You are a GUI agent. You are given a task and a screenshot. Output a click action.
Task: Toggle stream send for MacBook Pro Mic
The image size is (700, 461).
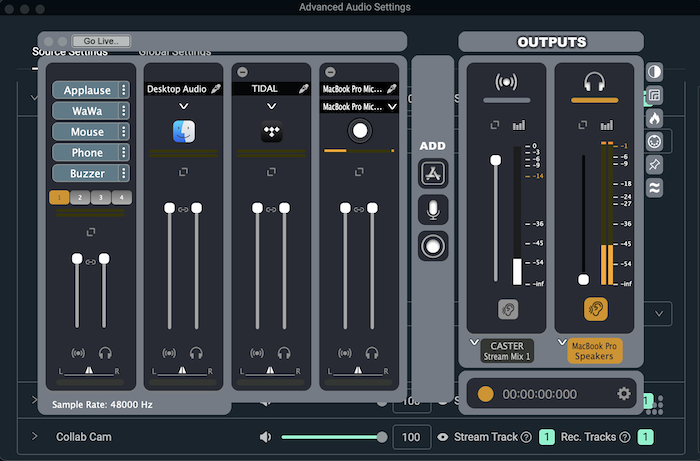click(345, 353)
